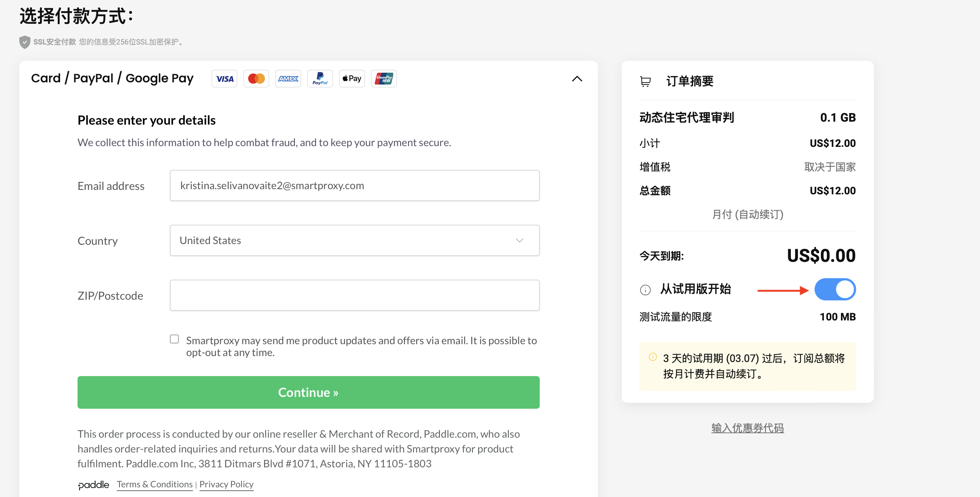The height and width of the screenshot is (497, 980).
Task: Click the '100 MB' trial traffic limit
Action: pyautogui.click(x=838, y=317)
